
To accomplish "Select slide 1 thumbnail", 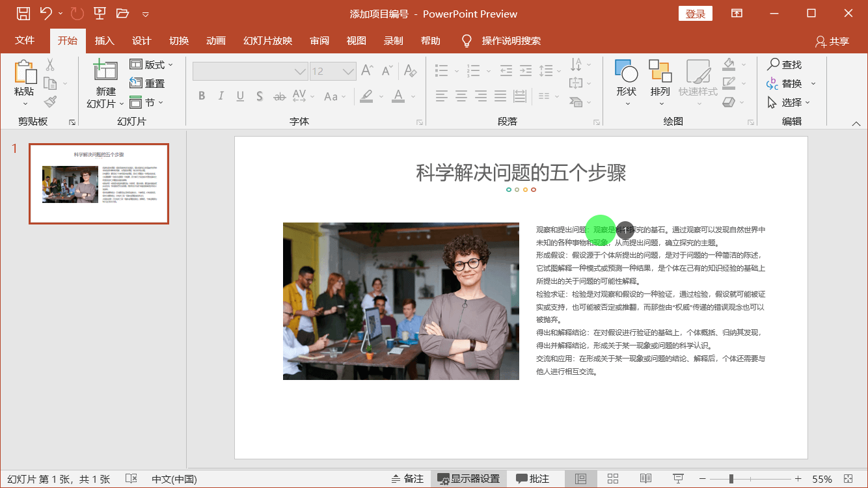I will (x=99, y=183).
